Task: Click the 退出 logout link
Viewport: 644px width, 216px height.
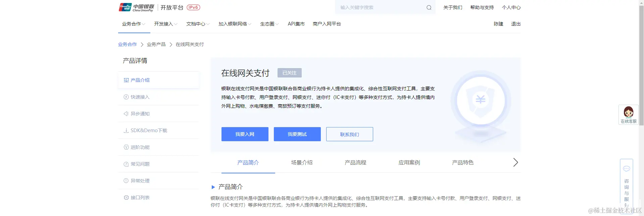Action: pos(516,24)
